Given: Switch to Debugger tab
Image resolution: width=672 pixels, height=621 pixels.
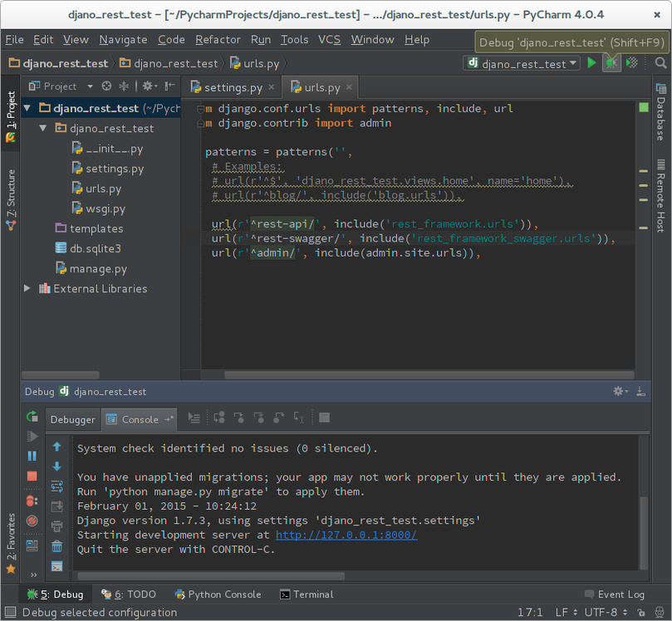Looking at the screenshot, I should (x=73, y=419).
